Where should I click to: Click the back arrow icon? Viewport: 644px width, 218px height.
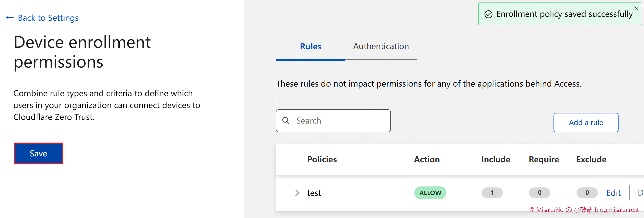coord(10,18)
